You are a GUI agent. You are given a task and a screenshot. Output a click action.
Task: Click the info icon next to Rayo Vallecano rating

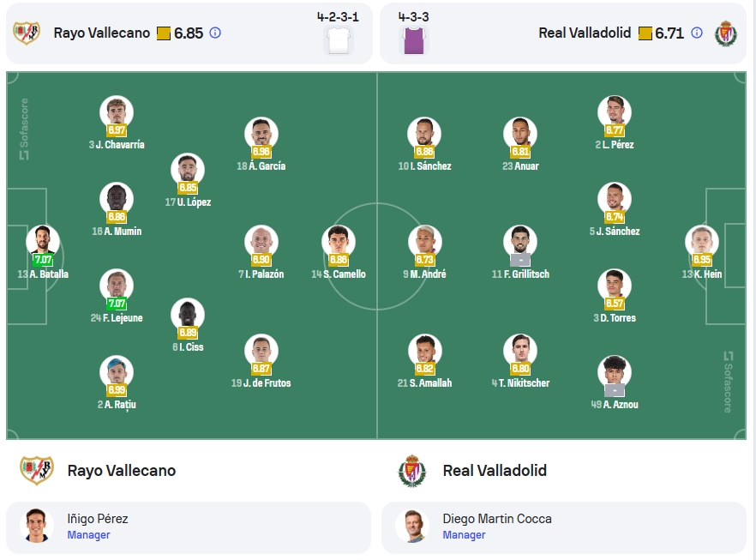coord(215,33)
